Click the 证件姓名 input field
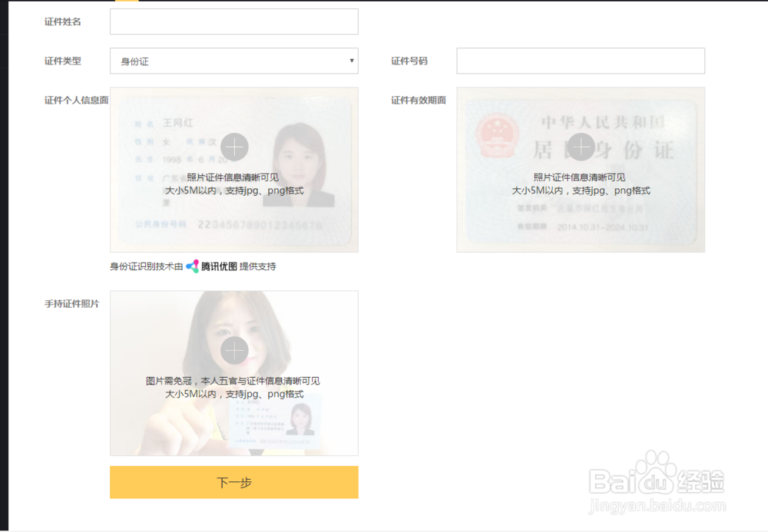Image resolution: width=768 pixels, height=532 pixels. coord(234,21)
